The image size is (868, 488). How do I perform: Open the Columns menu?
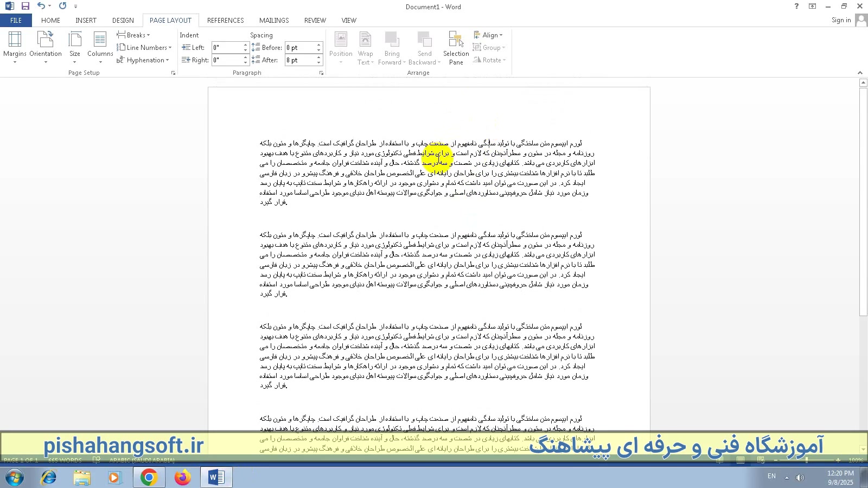pos(100,48)
